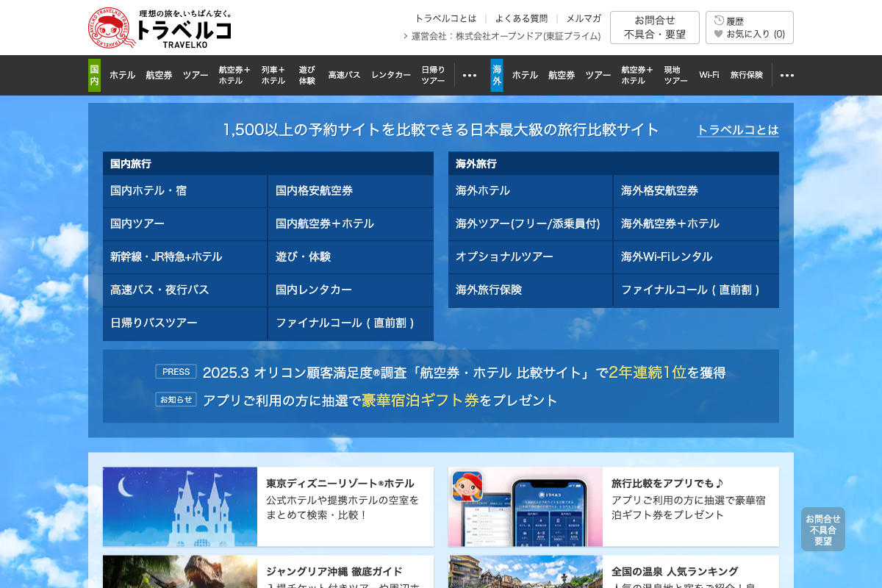Click the green 国内 badge in navbar
Image resolution: width=882 pixels, height=588 pixels.
(94, 75)
